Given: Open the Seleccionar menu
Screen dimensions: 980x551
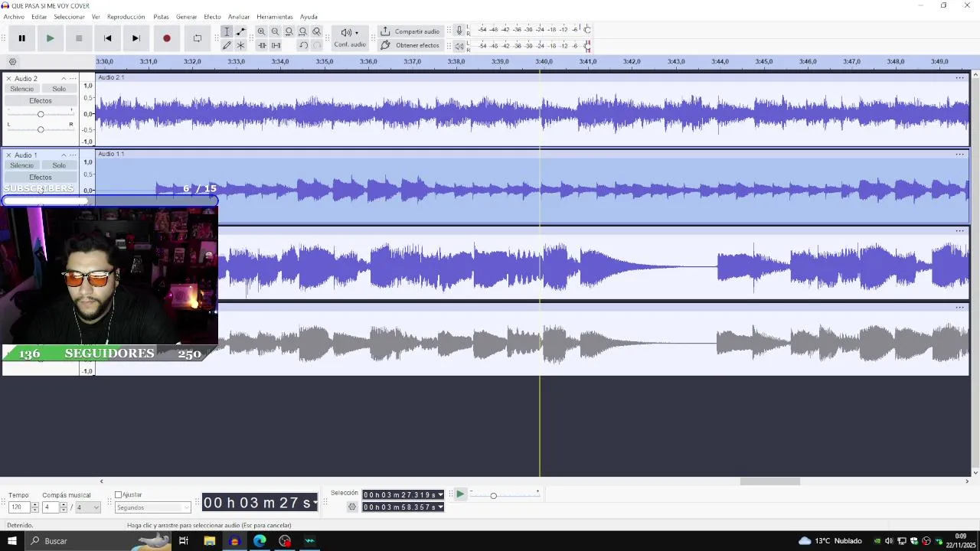Looking at the screenshot, I should click(x=69, y=17).
